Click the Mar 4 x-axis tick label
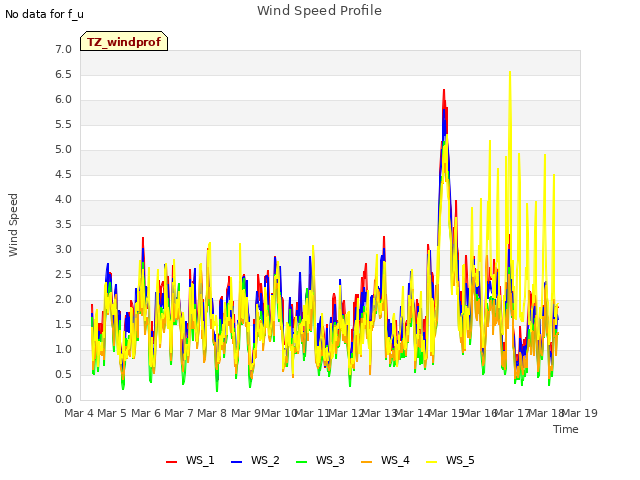Screen dimensions: 640x480 pos(79,413)
